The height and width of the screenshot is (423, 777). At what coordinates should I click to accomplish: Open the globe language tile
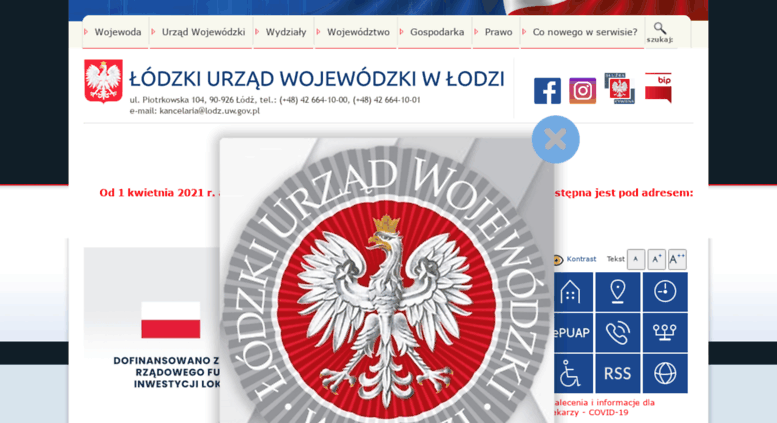(x=665, y=373)
